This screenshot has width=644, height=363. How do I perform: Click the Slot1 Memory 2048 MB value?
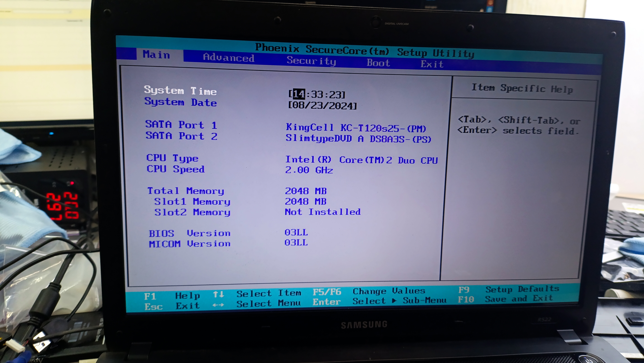coord(306,201)
